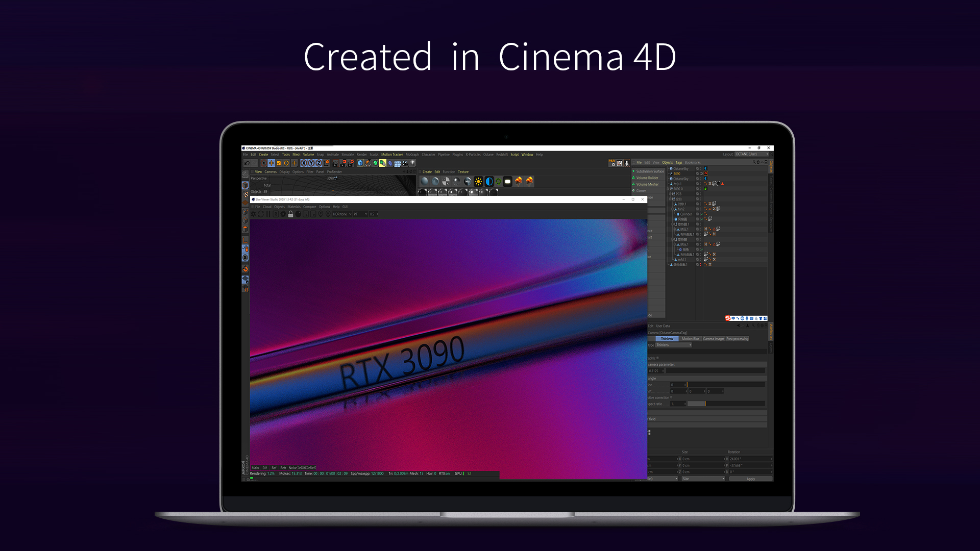Open the Layout OCTANE (User) dropdown

click(751, 154)
